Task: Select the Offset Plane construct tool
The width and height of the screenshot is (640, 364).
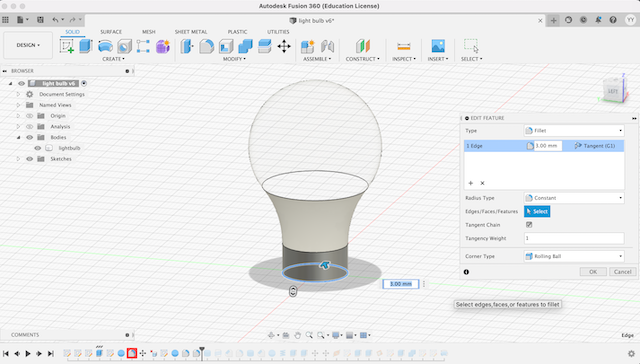Action: coord(363,46)
